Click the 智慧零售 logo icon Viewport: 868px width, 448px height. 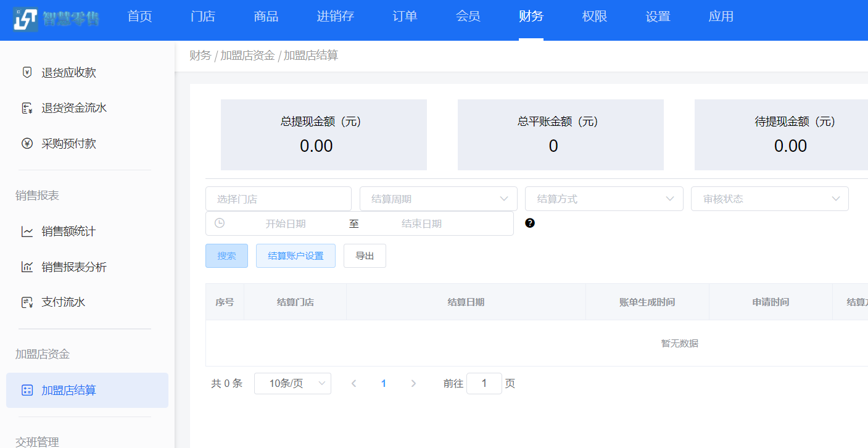click(x=26, y=20)
